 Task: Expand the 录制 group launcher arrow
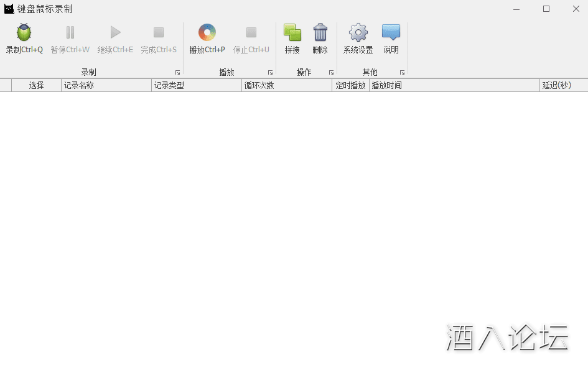(x=177, y=73)
